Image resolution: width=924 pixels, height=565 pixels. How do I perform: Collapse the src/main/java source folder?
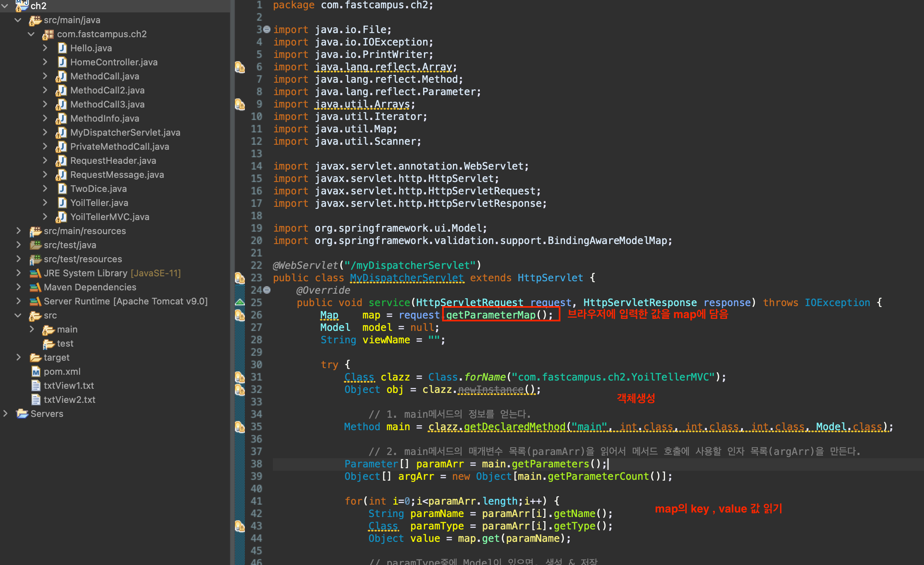(18, 20)
